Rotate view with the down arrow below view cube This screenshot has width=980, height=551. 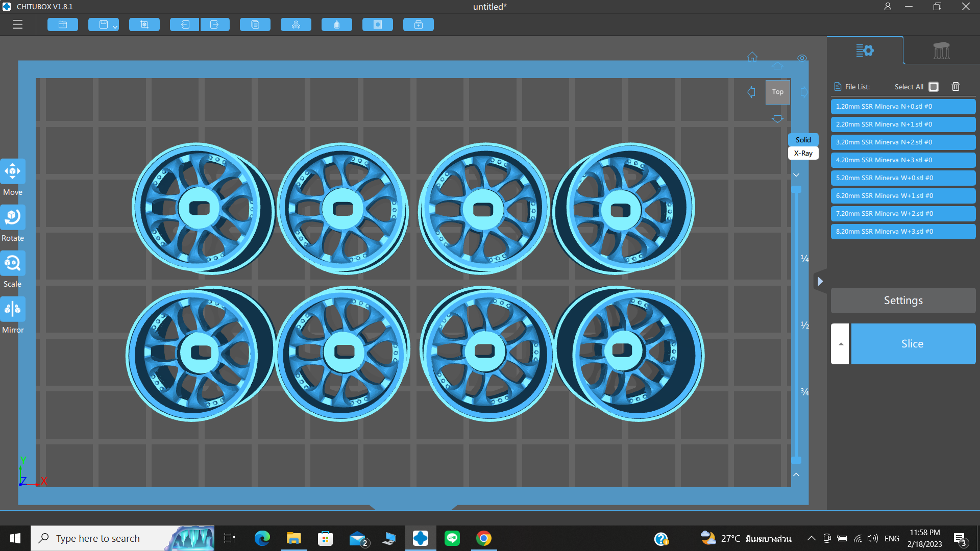click(777, 118)
